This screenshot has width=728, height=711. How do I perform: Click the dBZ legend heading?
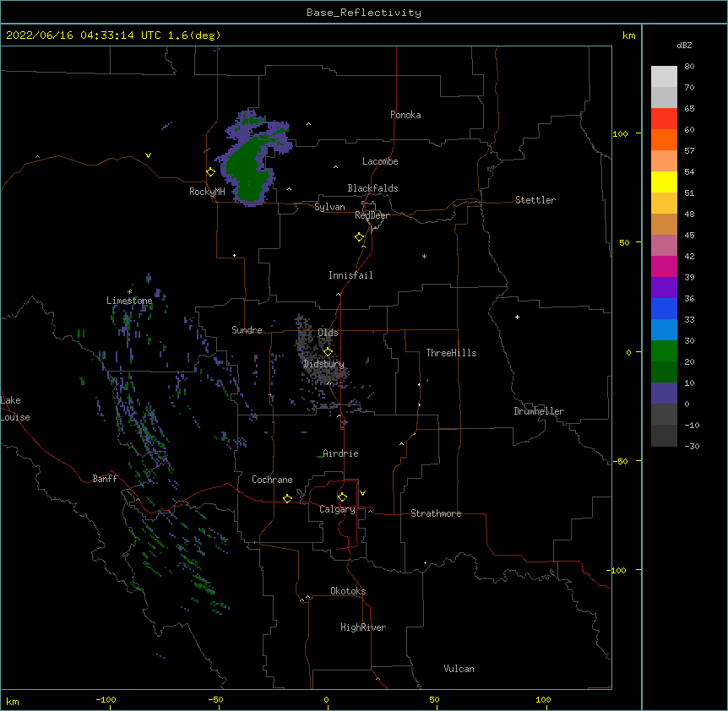pyautogui.click(x=684, y=45)
